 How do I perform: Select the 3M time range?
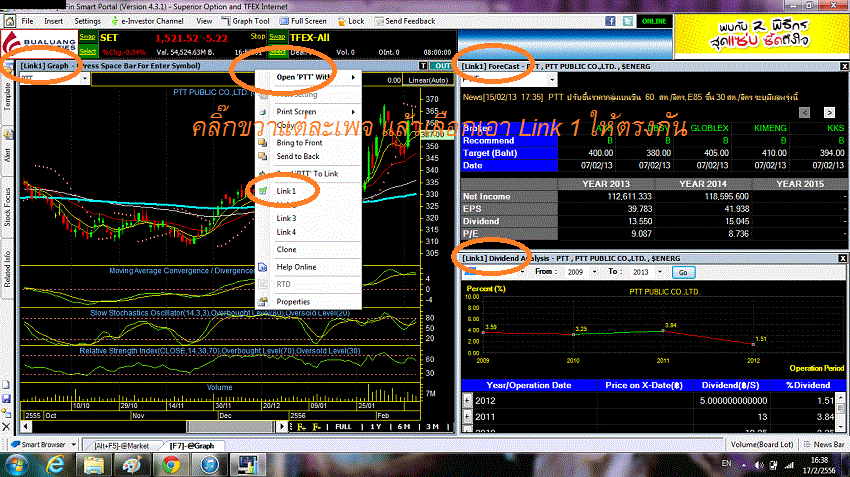pyautogui.click(x=432, y=427)
